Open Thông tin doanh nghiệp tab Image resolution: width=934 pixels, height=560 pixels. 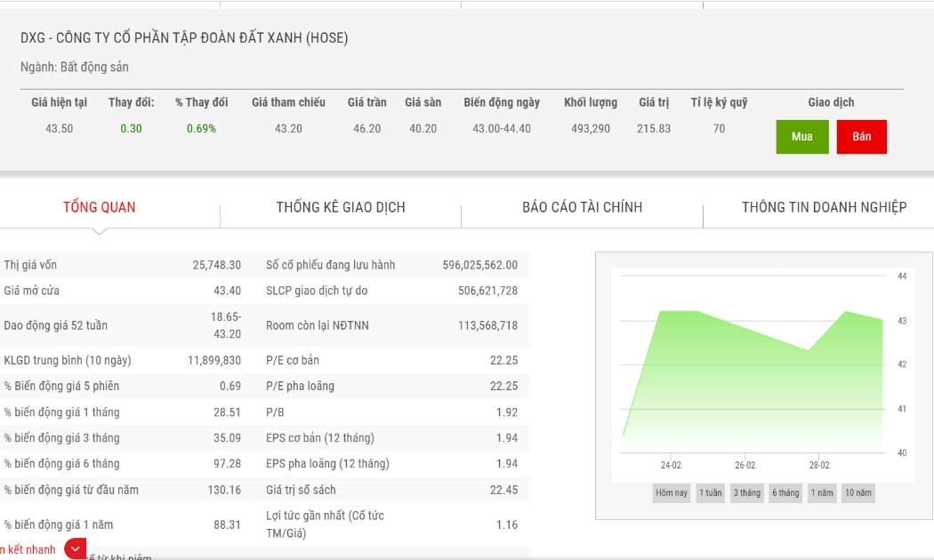(x=824, y=207)
